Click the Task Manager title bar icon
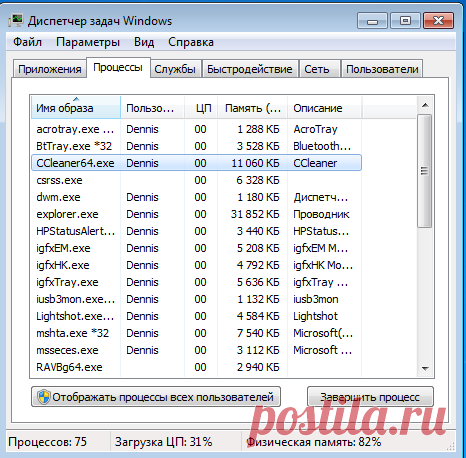Image resolution: width=466 pixels, height=458 pixels. click(x=16, y=21)
